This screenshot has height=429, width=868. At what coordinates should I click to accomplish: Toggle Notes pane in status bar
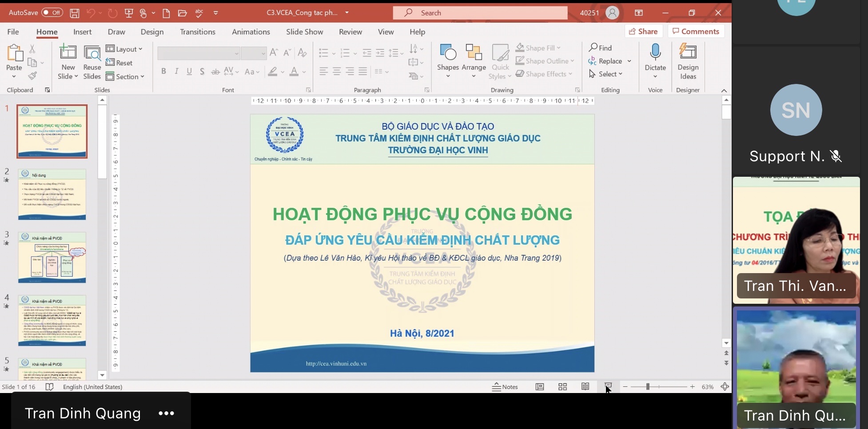coord(505,387)
